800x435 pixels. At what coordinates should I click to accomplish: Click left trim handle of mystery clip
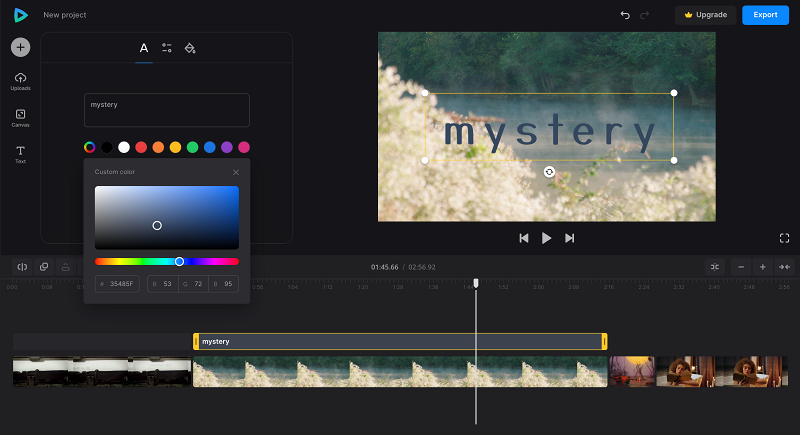click(x=196, y=342)
